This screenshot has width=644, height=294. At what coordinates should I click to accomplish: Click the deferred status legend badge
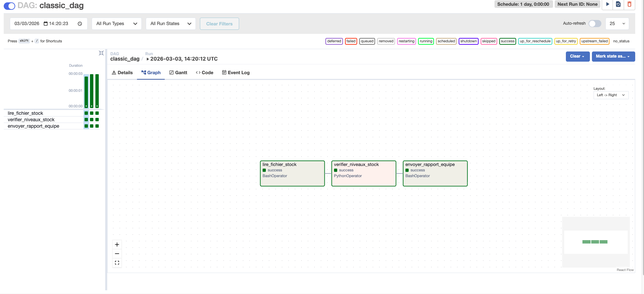pos(334,41)
